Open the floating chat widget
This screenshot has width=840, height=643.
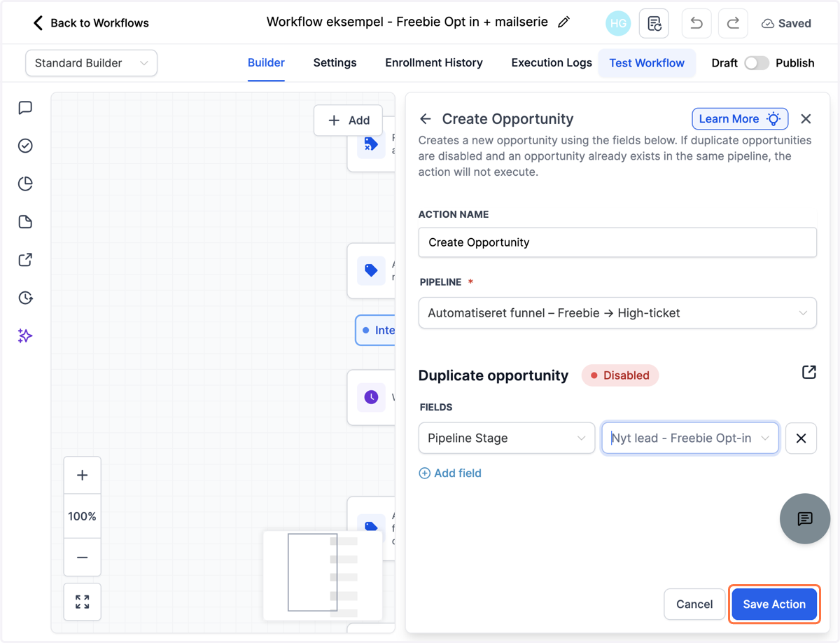[x=805, y=518]
